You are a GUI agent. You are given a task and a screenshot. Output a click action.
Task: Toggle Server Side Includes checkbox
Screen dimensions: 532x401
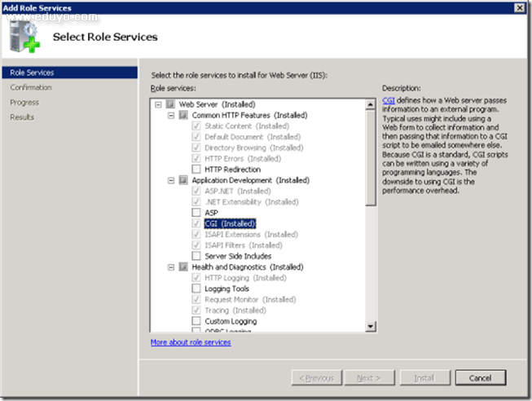point(196,256)
